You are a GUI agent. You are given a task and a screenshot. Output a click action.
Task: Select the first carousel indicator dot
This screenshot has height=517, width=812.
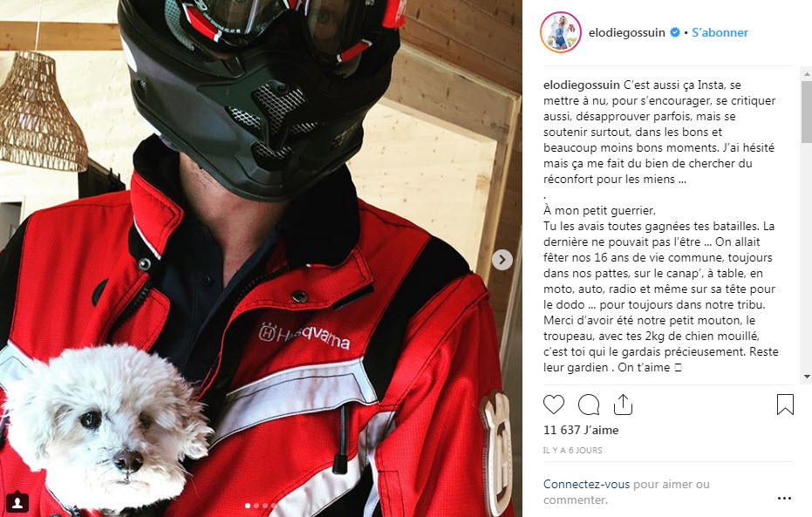coord(248,506)
